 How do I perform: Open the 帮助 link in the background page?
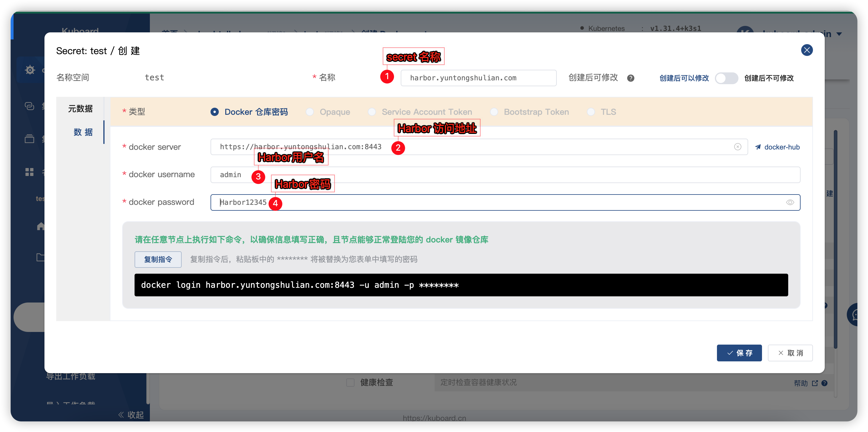805,383
